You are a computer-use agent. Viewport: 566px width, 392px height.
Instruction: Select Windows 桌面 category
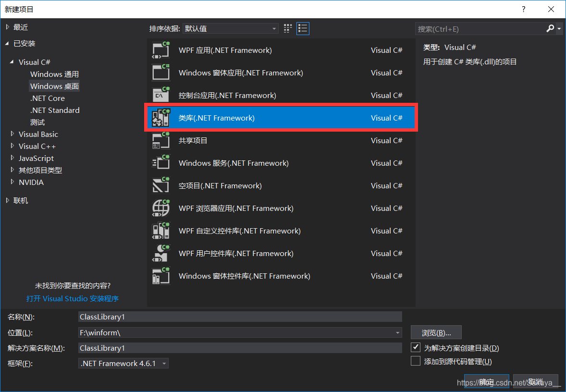(x=54, y=86)
